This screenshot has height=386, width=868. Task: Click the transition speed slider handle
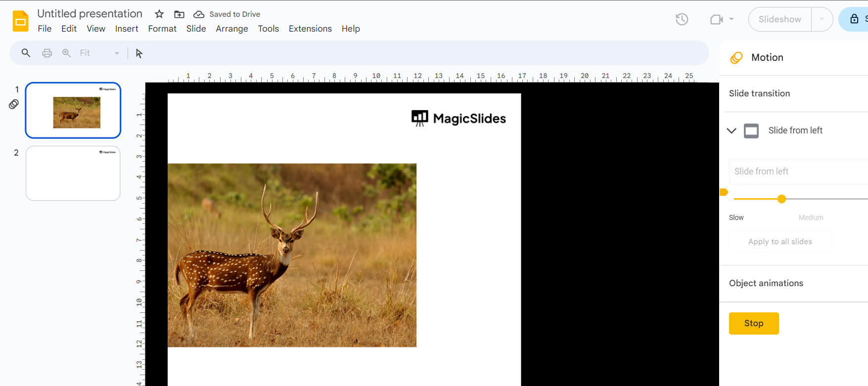click(x=781, y=199)
